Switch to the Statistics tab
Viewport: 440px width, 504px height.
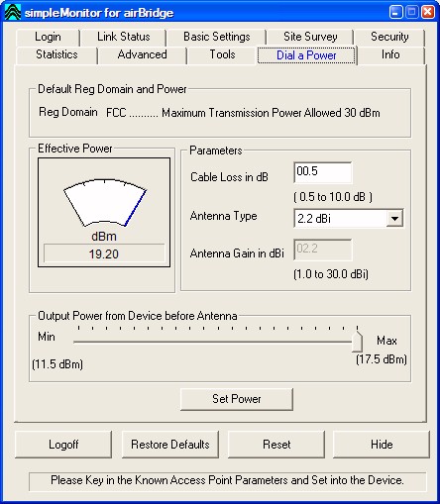(56, 54)
